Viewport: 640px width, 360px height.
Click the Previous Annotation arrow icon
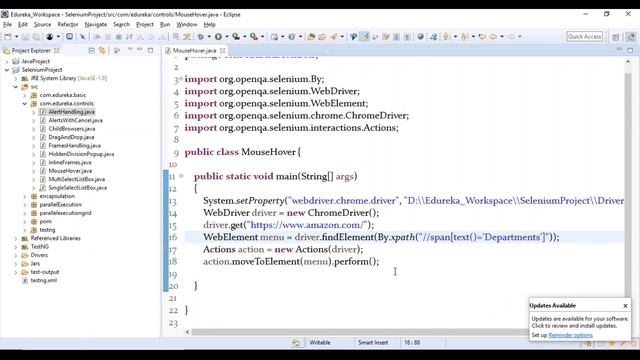[464, 37]
